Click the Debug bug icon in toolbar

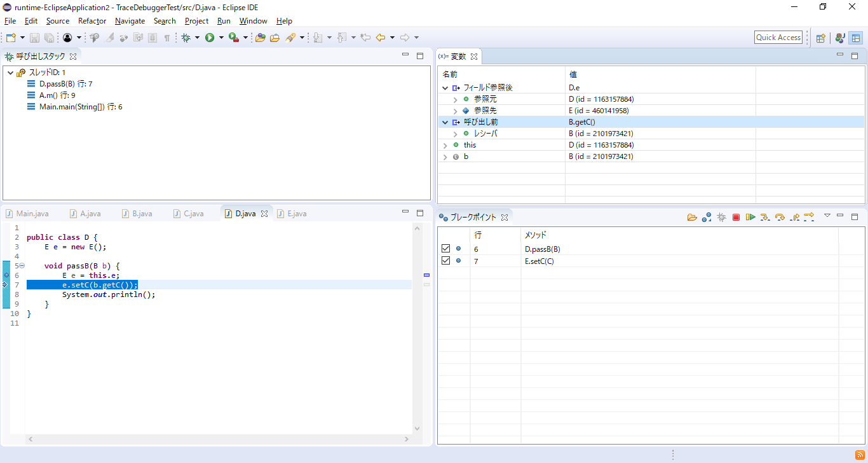coord(186,38)
